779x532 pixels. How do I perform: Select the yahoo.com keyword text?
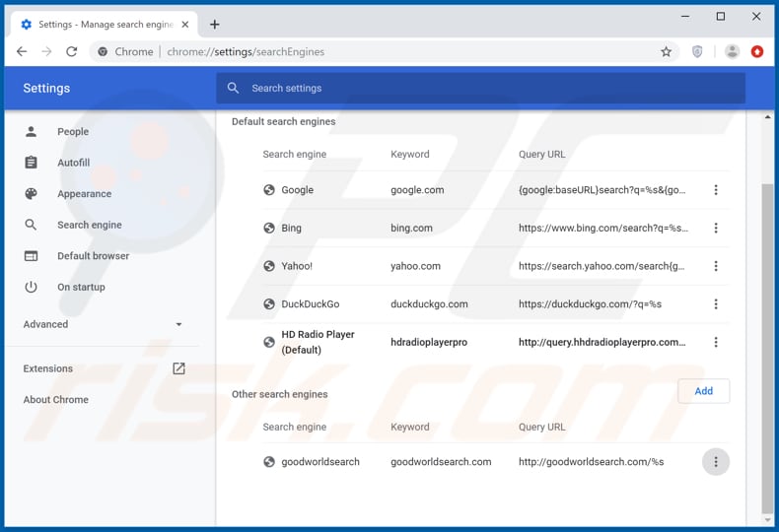(x=415, y=266)
